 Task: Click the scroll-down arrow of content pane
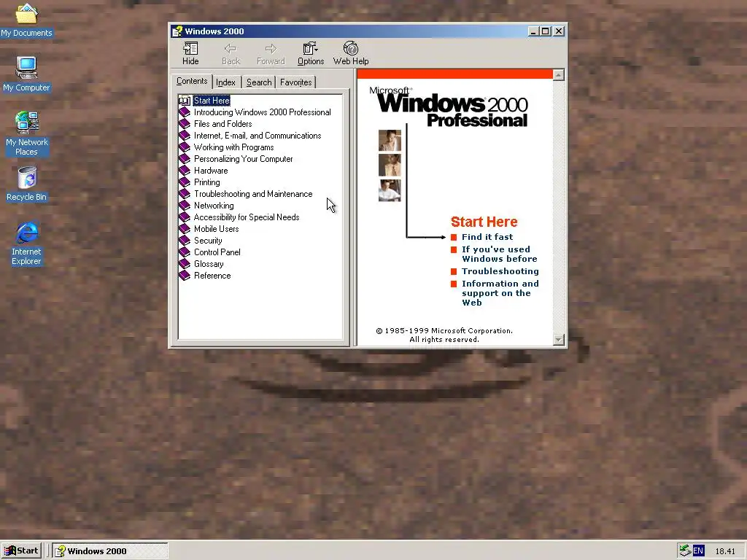559,340
